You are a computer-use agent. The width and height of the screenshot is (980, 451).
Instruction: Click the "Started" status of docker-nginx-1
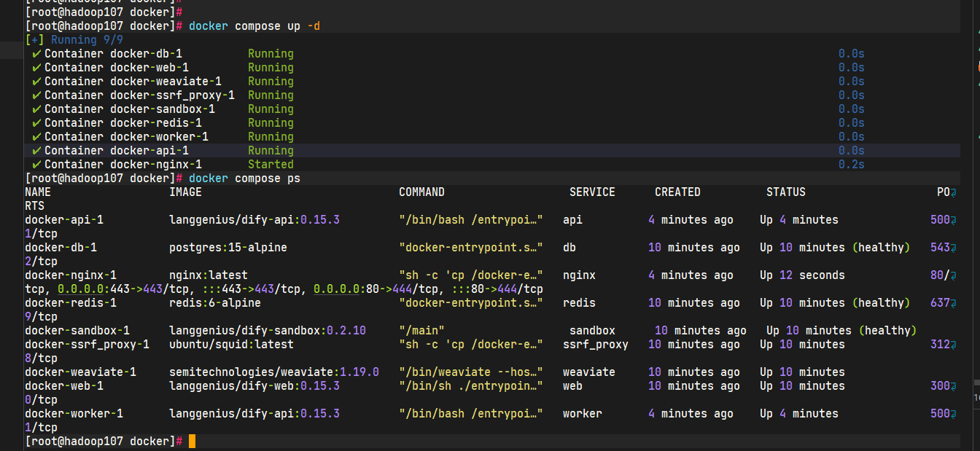click(271, 165)
